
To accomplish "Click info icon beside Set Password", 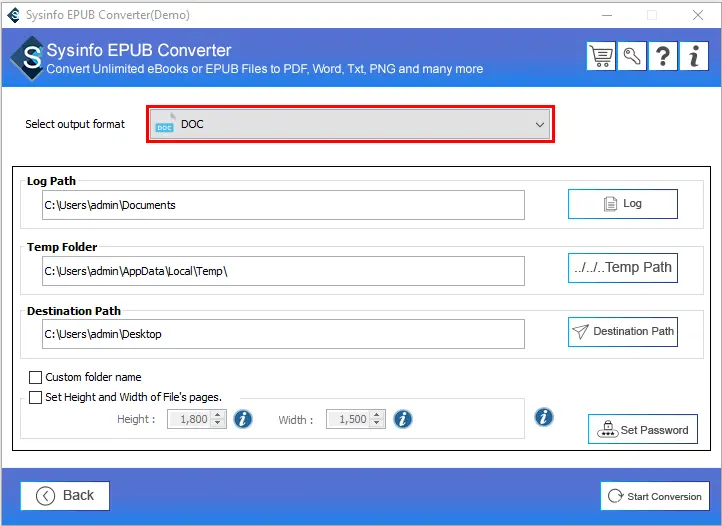I will pyautogui.click(x=543, y=417).
